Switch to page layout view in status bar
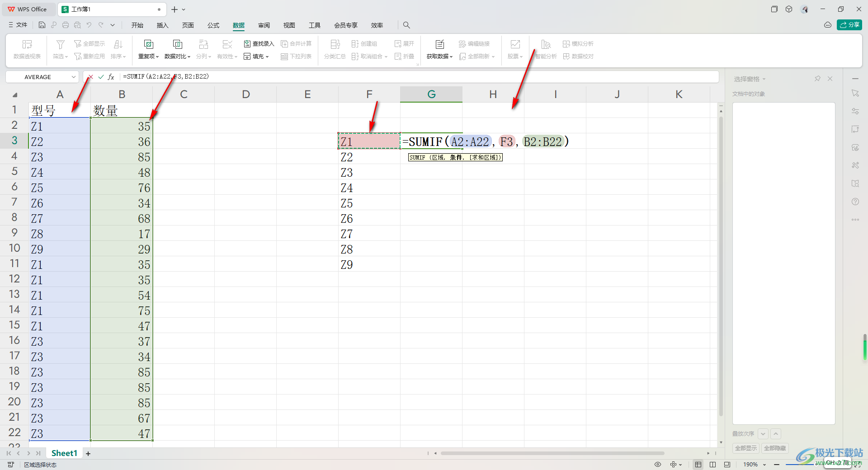 727,464
